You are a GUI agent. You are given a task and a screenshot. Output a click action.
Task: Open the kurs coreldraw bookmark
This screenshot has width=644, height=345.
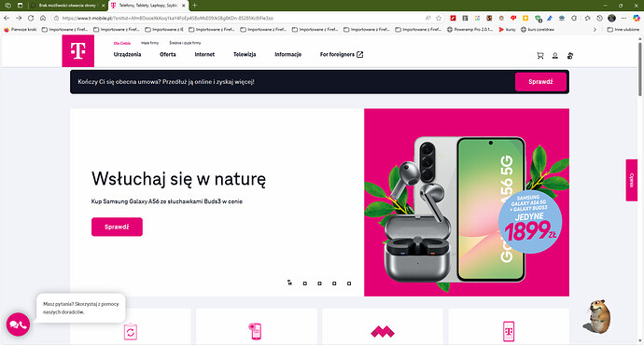tap(538, 30)
